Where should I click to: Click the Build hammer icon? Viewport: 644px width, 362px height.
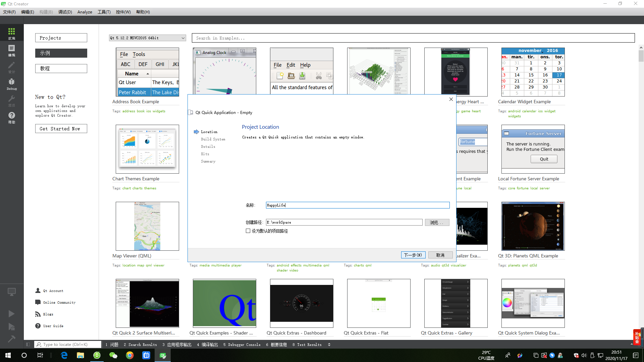coord(12,339)
